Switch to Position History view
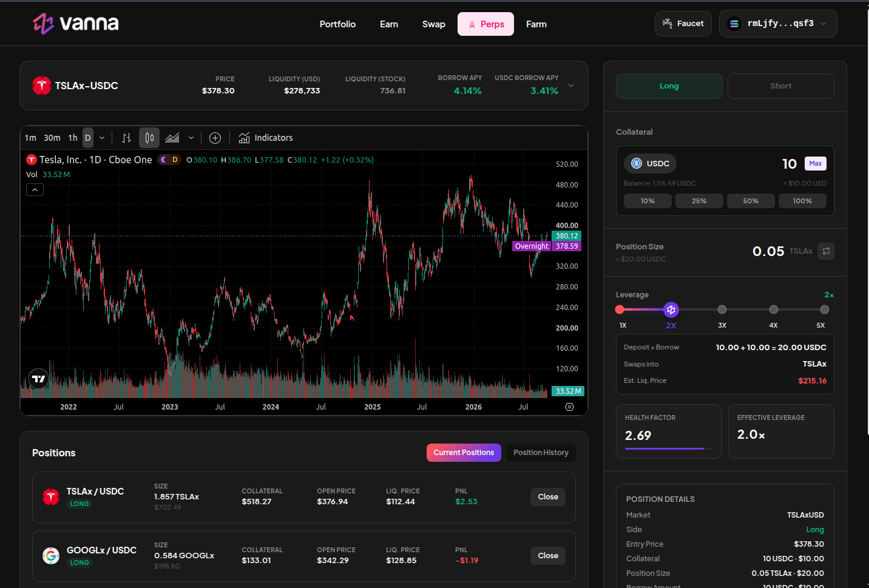The width and height of the screenshot is (869, 588). 541,453
